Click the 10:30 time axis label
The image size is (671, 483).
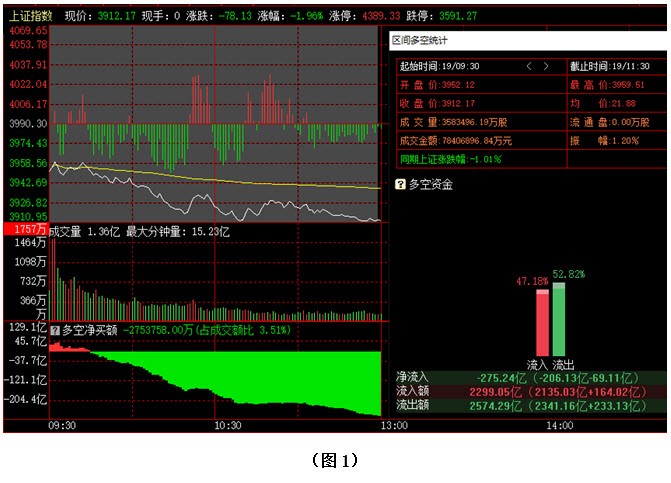tap(228, 426)
